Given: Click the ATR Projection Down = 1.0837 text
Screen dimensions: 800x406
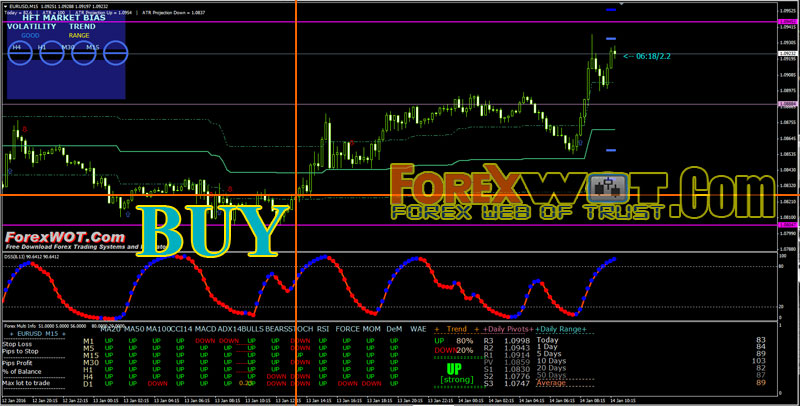Looking at the screenshot, I should 173,12.
